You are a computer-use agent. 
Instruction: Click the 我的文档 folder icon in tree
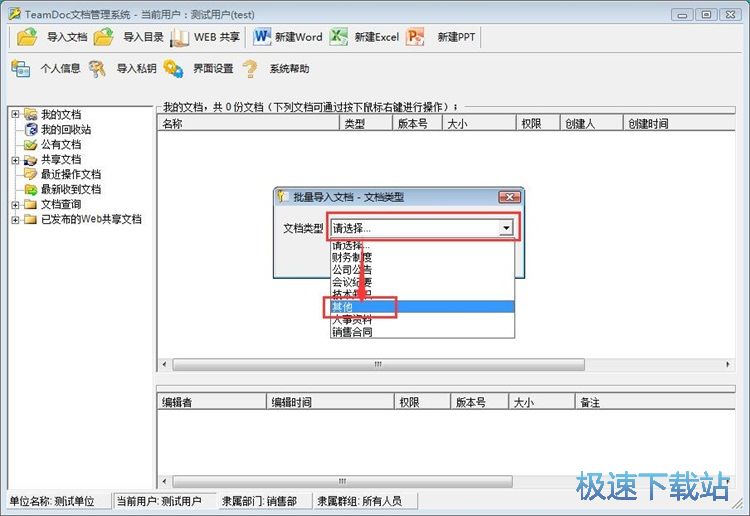point(31,114)
